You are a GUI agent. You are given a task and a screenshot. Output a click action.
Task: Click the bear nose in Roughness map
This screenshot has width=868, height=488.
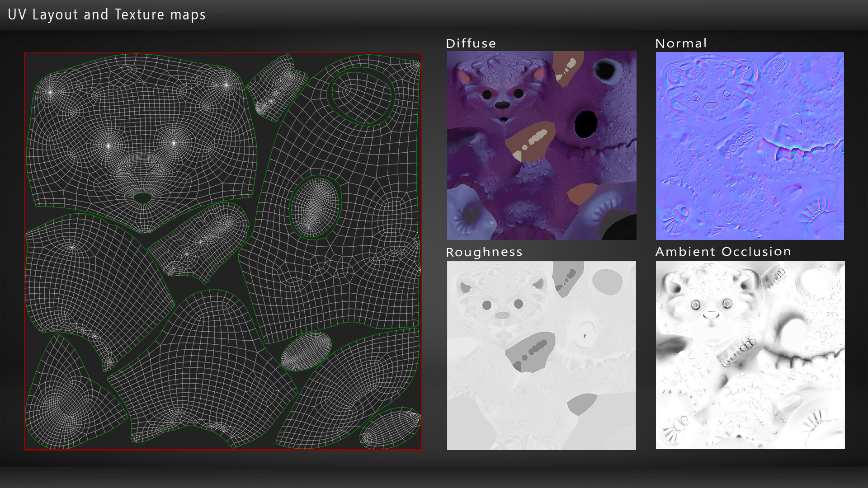[x=502, y=315]
